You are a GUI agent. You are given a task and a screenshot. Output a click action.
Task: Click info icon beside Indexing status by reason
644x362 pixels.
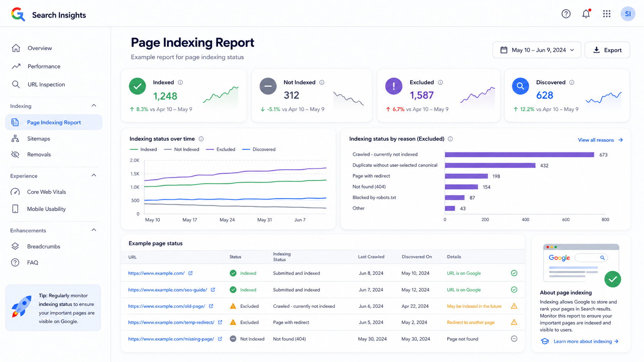click(450, 139)
